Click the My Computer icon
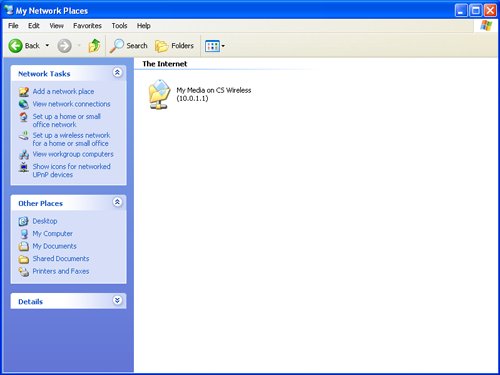The image size is (500, 375). tap(24, 234)
